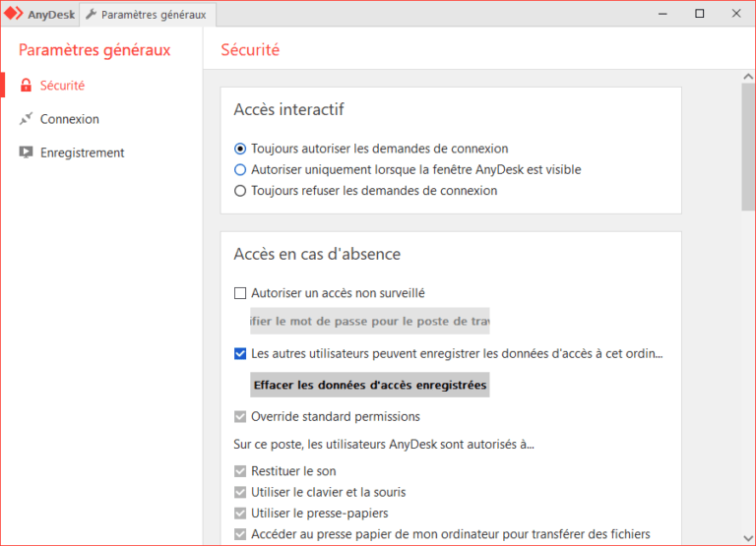Toggle Restituer le son checkbox
The width and height of the screenshot is (756, 546).
coord(240,471)
